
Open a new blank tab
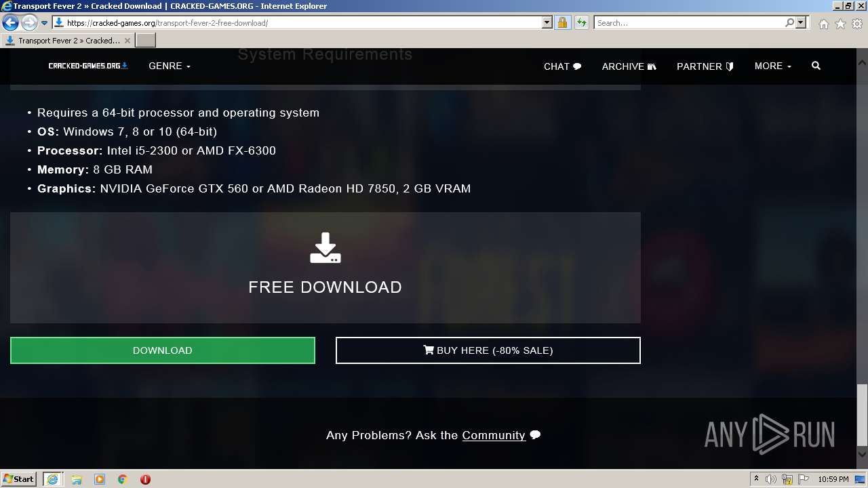tap(146, 41)
